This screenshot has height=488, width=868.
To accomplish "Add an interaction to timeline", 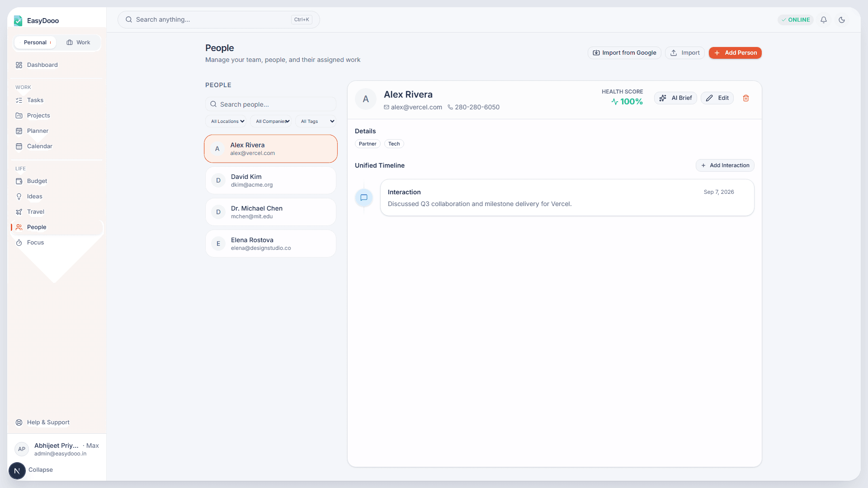I will click(725, 165).
